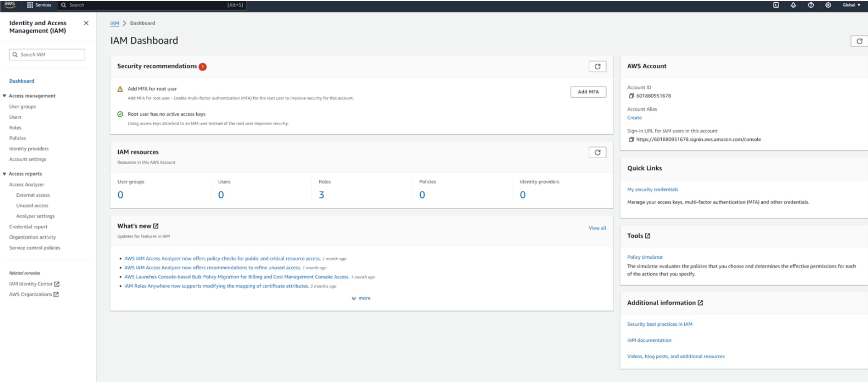The height and width of the screenshot is (382, 868).
Task: Collapse the Access management section
Action: 4,96
